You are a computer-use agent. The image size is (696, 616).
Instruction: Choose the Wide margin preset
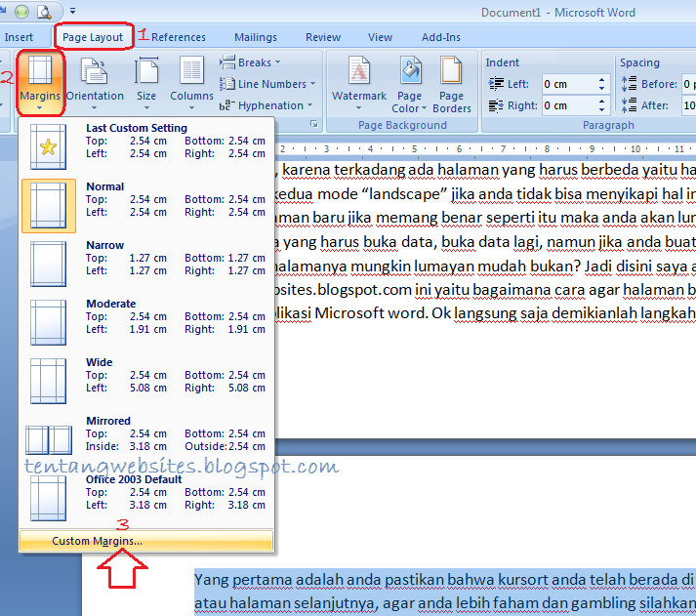pyautogui.click(x=146, y=382)
